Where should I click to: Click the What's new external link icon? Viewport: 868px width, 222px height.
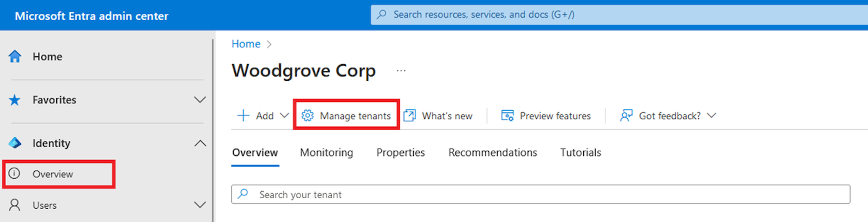pos(410,115)
